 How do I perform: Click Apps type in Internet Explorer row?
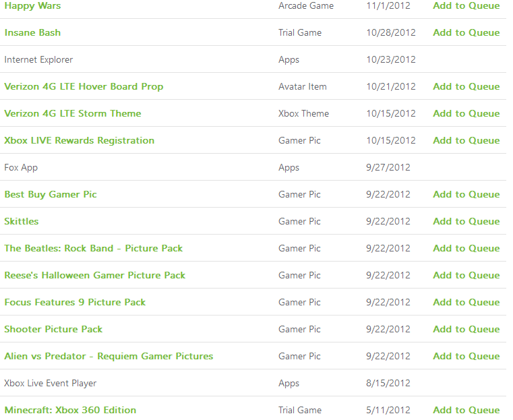point(289,60)
